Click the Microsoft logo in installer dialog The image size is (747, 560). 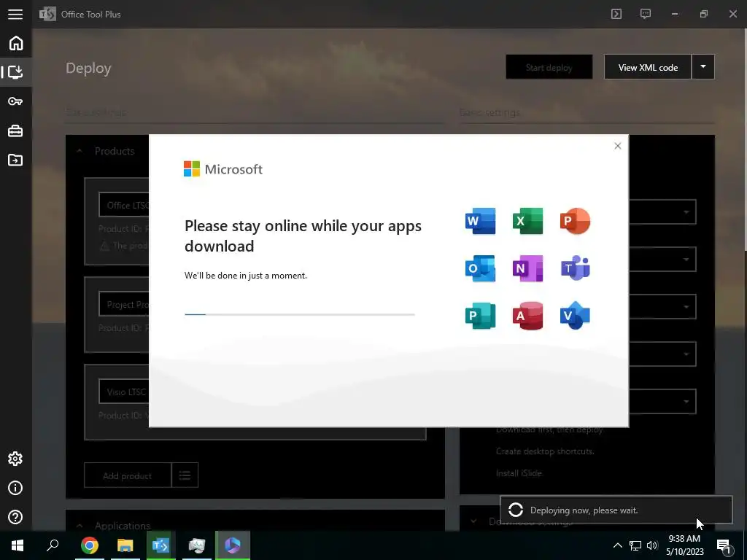click(223, 169)
